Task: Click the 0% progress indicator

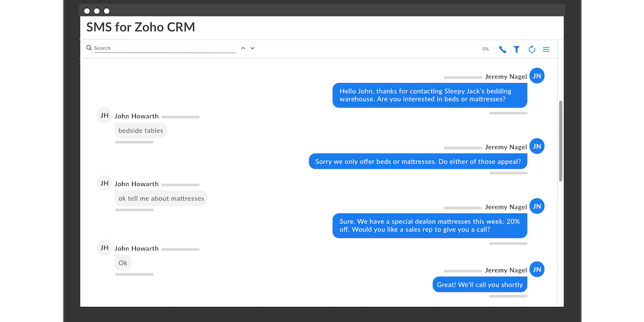Action: click(486, 49)
